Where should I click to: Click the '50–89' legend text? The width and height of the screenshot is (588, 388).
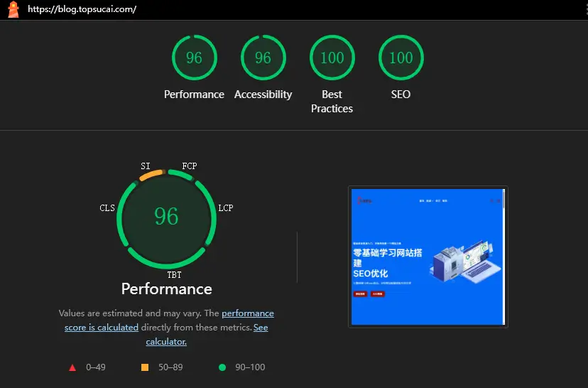(x=170, y=367)
